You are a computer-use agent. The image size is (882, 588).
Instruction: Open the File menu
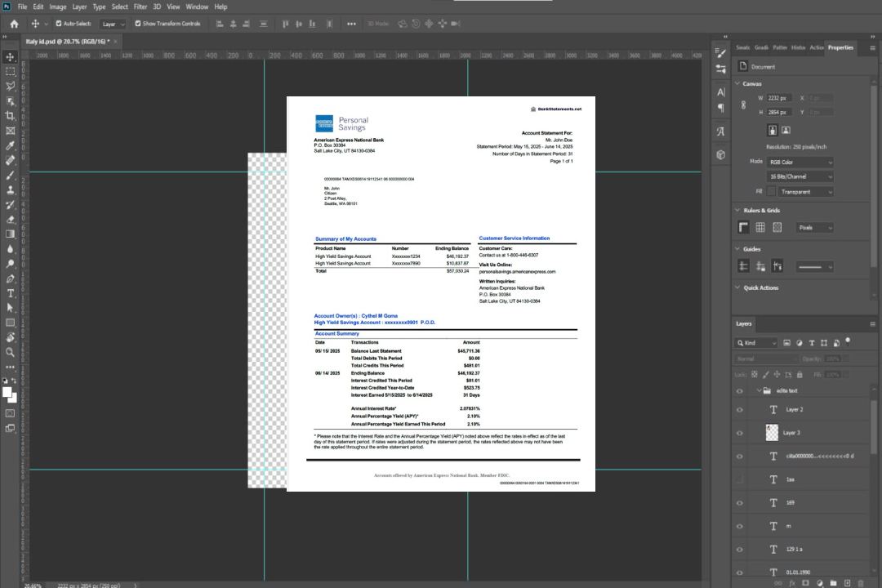[x=23, y=7]
